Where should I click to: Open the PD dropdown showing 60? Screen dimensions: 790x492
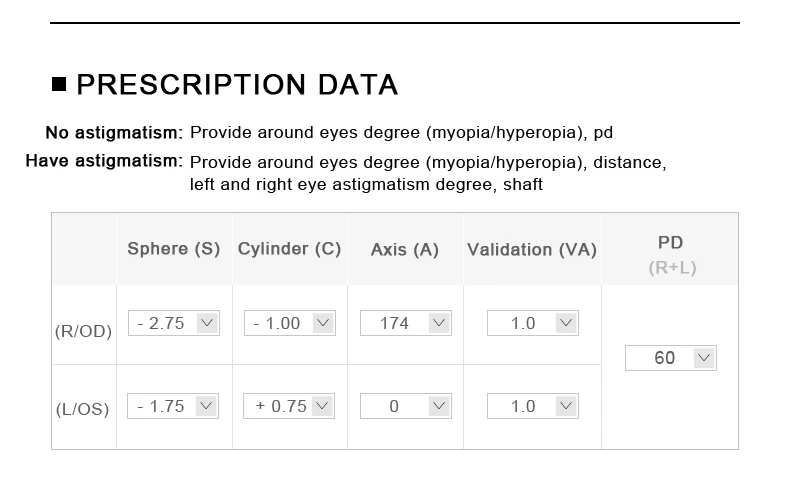tap(671, 358)
